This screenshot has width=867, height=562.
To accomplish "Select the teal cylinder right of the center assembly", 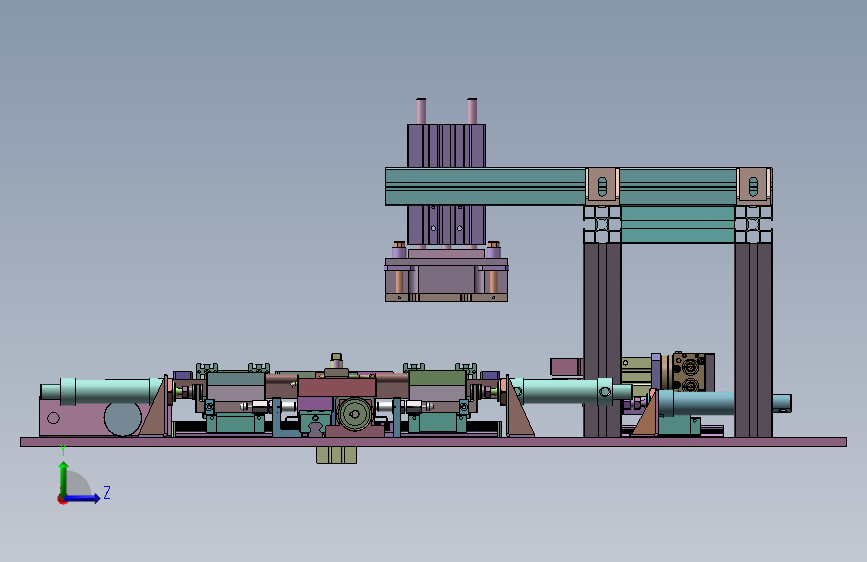I will click(571, 391).
